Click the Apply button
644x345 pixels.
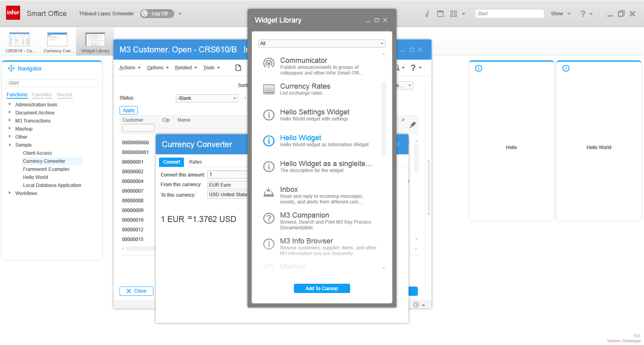(x=128, y=110)
